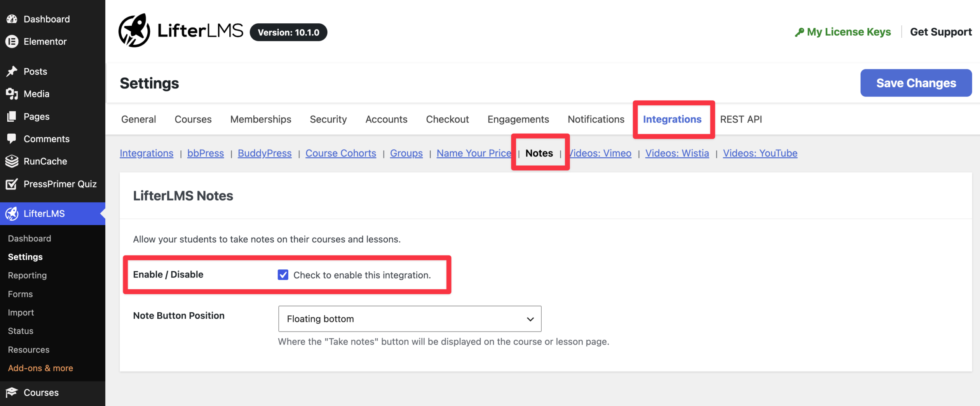
Task: Click the Comments speech bubble icon
Action: [12, 139]
